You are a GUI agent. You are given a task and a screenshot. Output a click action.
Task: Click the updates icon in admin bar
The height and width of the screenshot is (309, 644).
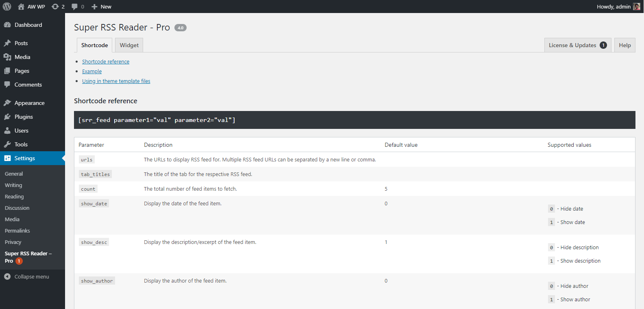55,7
